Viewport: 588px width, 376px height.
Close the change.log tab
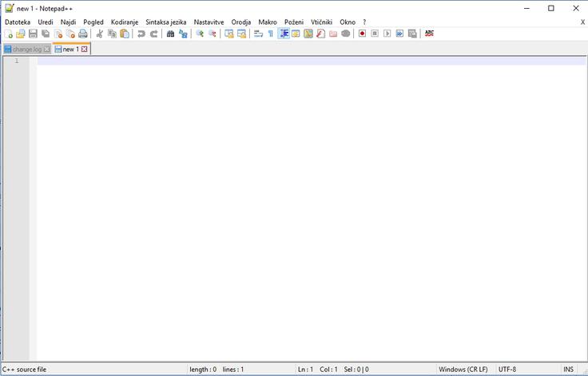46,49
